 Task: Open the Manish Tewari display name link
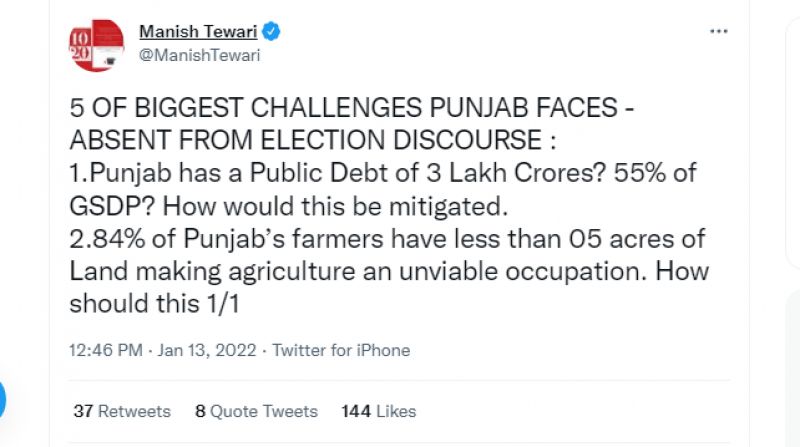(x=198, y=32)
